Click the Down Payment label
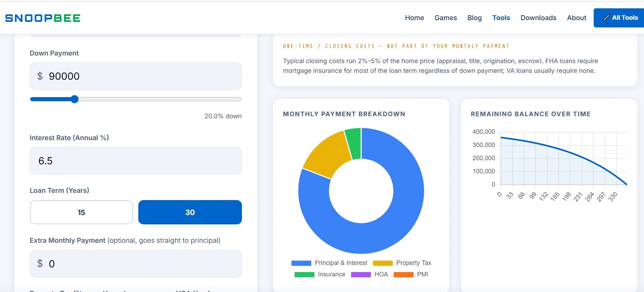The width and height of the screenshot is (644, 292). point(54,53)
